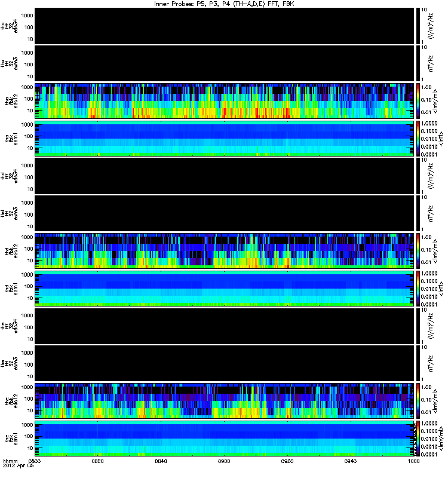Viewport: 448px width, 478px height.
Task: Select the 1000 time axis label
Action: pos(413,461)
